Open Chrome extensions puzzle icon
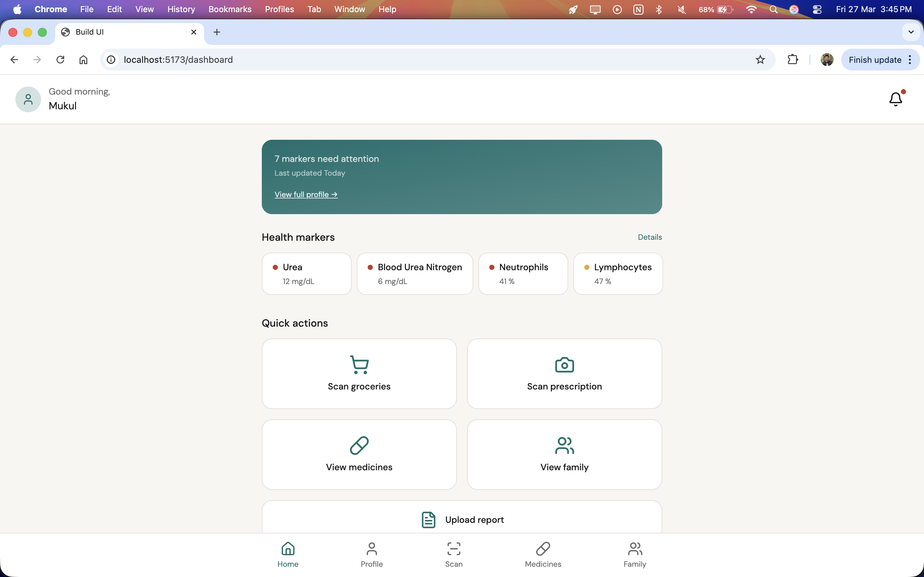Screen dimensions: 924x577 (x=793, y=60)
